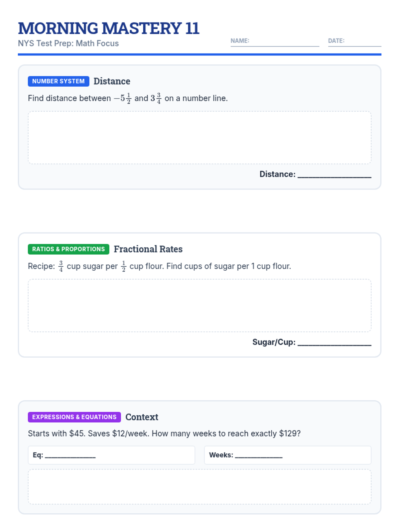Click the Context section heading
The width and height of the screenshot is (399, 532).
pyautogui.click(x=142, y=417)
